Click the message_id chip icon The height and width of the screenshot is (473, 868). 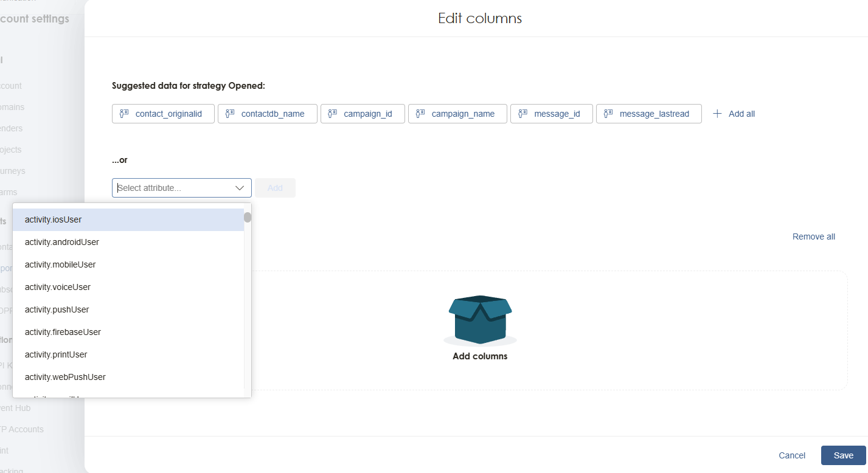tap(523, 114)
